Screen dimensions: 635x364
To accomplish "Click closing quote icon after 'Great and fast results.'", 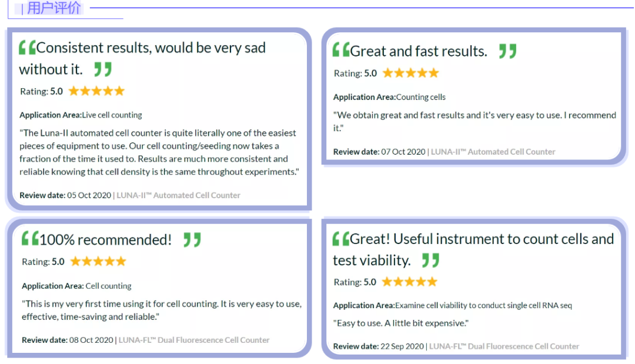I will [508, 51].
